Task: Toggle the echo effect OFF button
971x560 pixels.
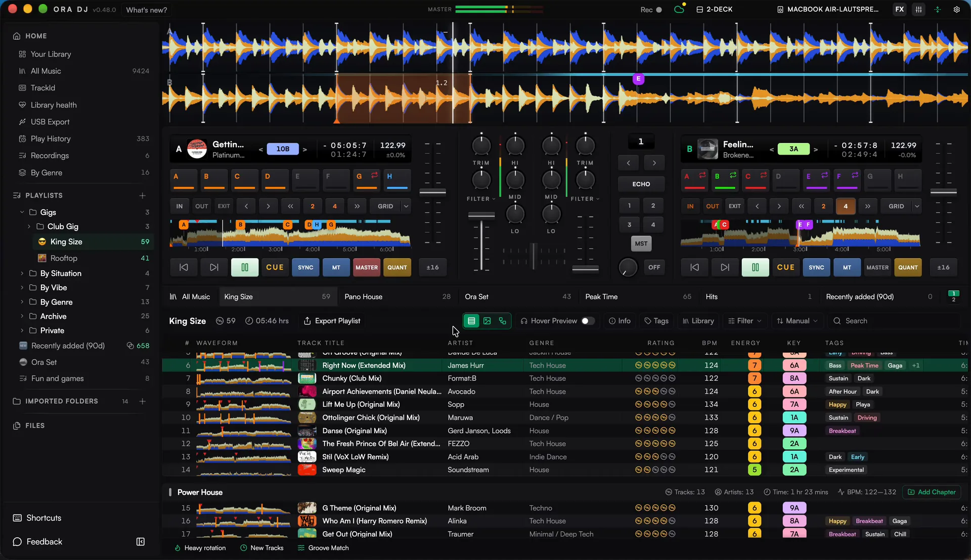Action: 654,267
